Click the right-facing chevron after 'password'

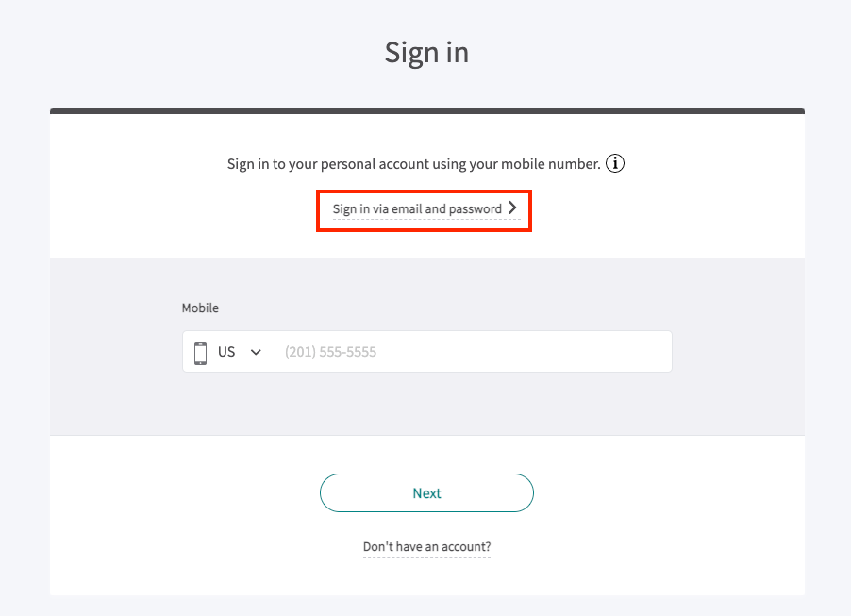tap(512, 208)
